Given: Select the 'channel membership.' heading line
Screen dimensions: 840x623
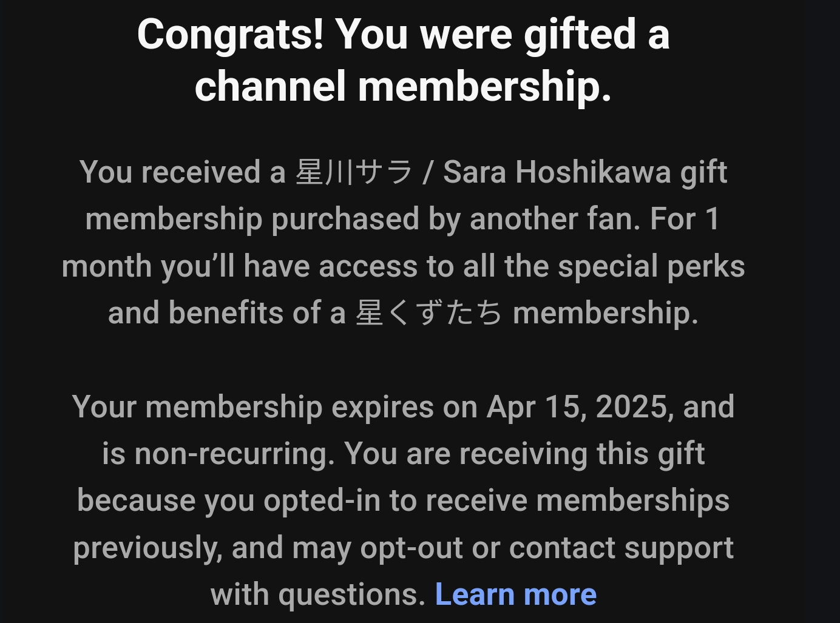Looking at the screenshot, I should coord(403,86).
